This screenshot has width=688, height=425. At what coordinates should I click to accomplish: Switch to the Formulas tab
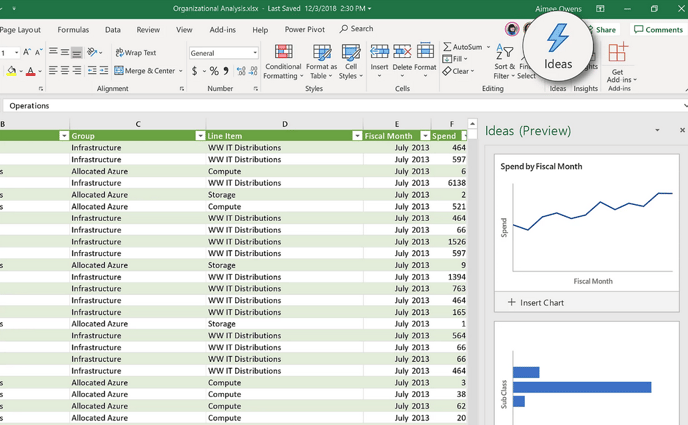[73, 30]
